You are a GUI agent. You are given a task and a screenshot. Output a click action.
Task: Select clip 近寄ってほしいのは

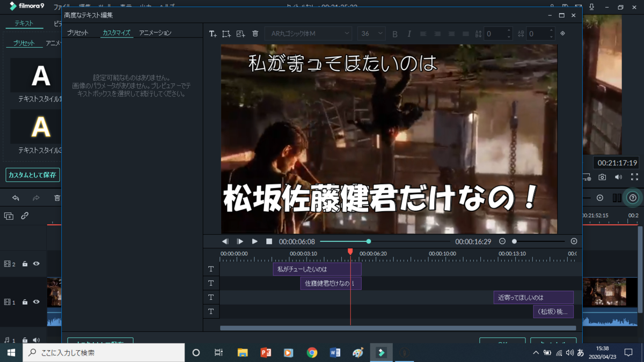(533, 297)
